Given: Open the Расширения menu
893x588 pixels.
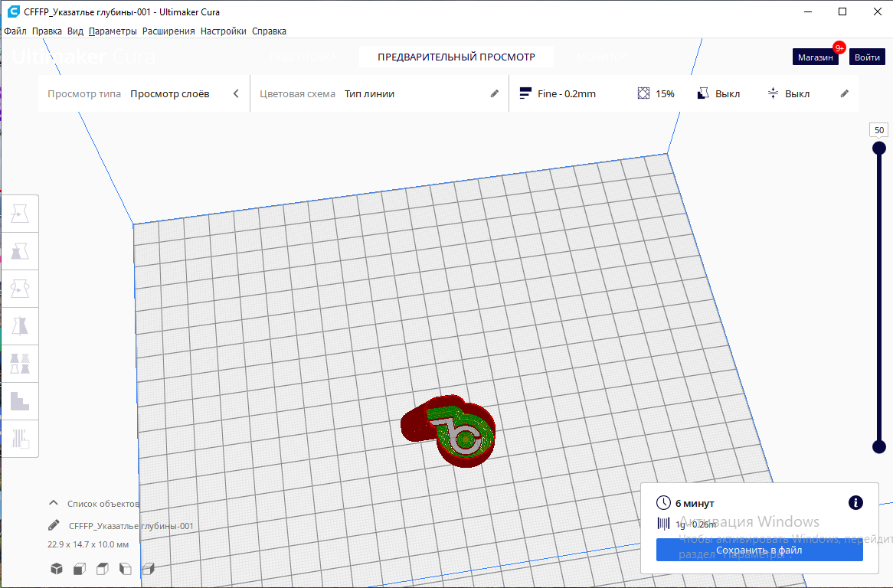Looking at the screenshot, I should point(168,31).
